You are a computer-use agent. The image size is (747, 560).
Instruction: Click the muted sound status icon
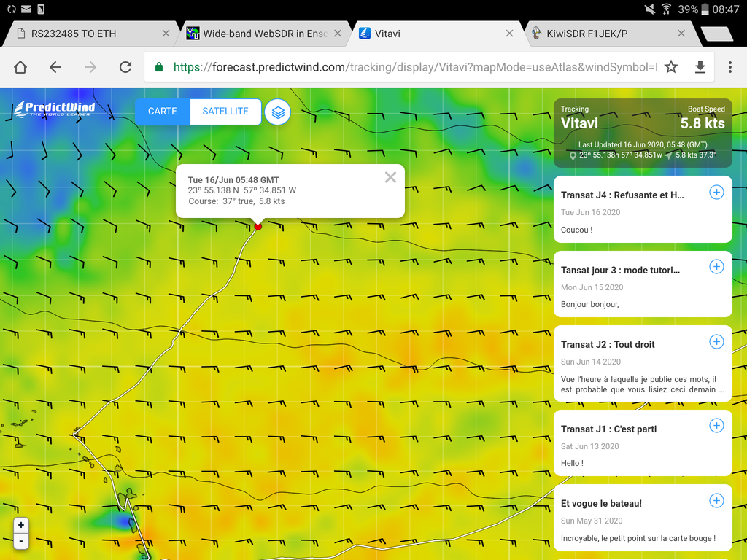(x=649, y=9)
